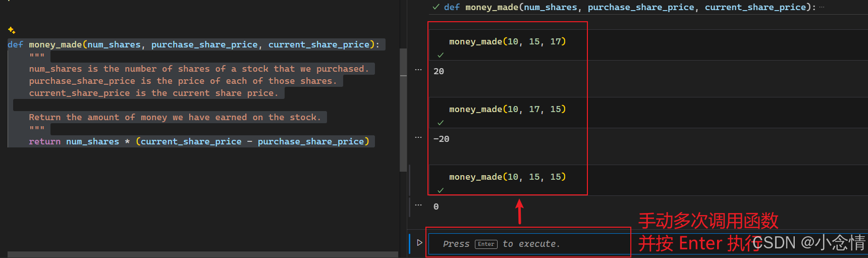The image size is (868, 258).
Task: Click the editor horizontal scrollbar at the bottom
Action: click(x=203, y=254)
